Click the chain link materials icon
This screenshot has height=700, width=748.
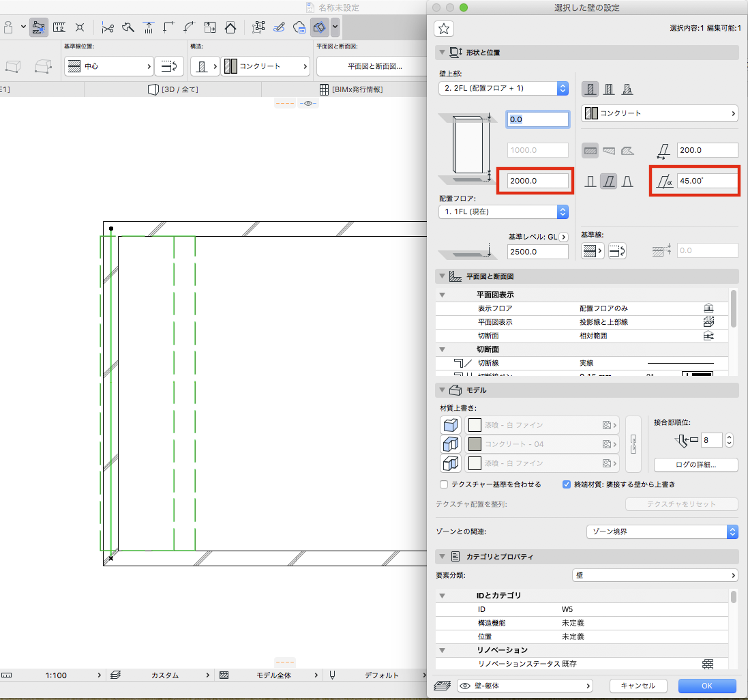(633, 444)
